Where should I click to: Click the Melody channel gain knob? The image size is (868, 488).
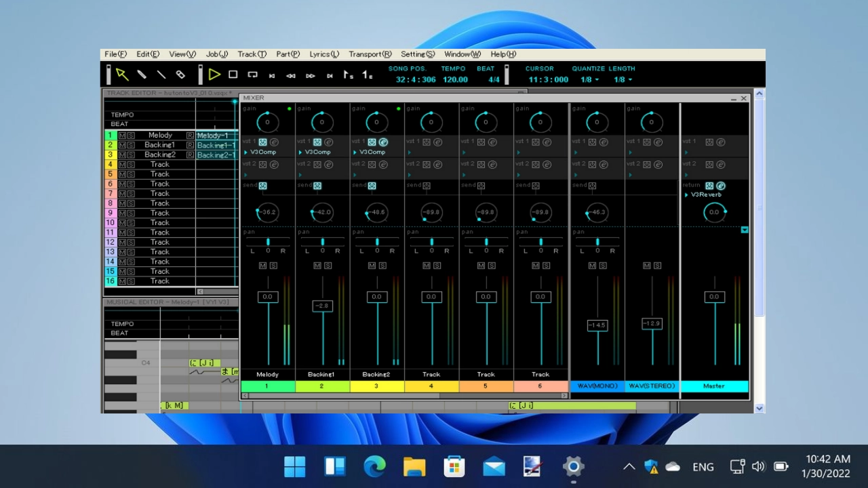(x=267, y=123)
